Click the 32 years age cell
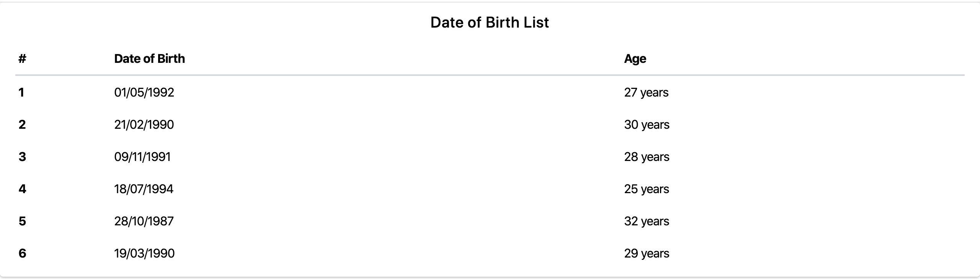Viewport: 980px width, 279px height. (647, 222)
